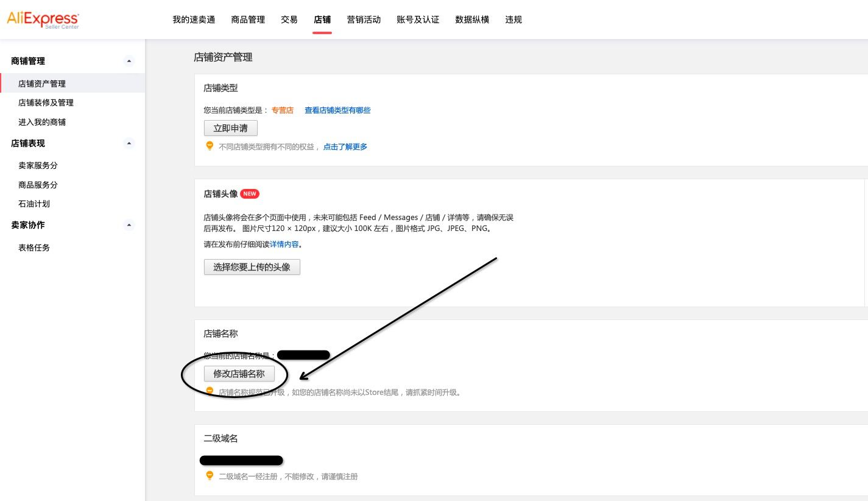The height and width of the screenshot is (501, 868).
Task: Click the 店铺头像 section title
Action: [x=221, y=194]
